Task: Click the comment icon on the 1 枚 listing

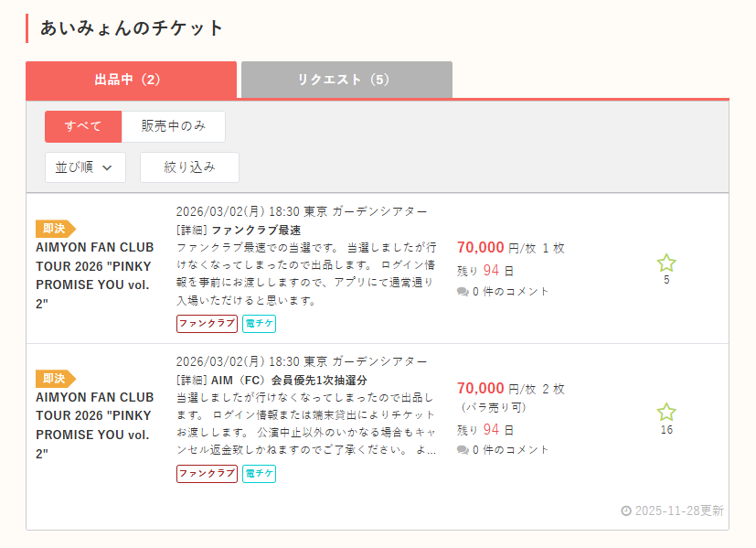Action: (463, 292)
